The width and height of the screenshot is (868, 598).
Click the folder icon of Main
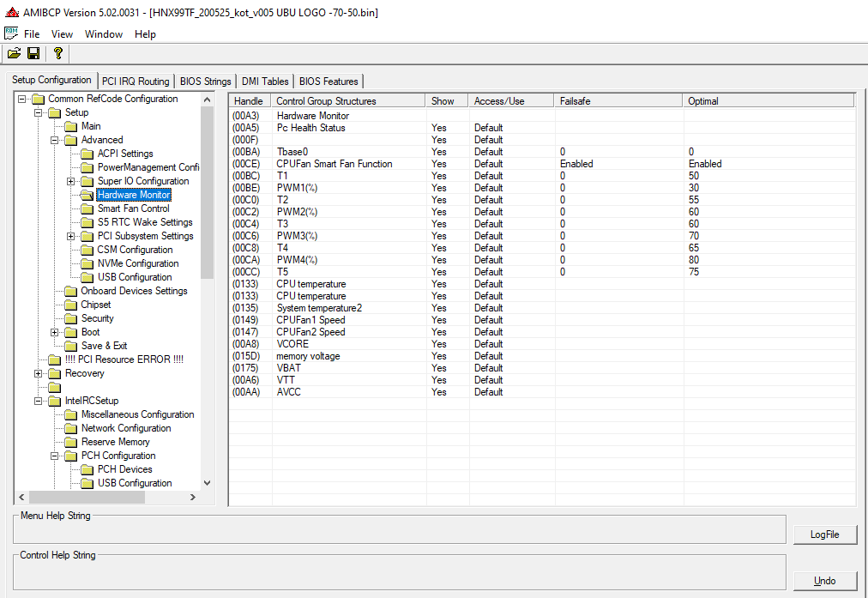pyautogui.click(x=70, y=126)
